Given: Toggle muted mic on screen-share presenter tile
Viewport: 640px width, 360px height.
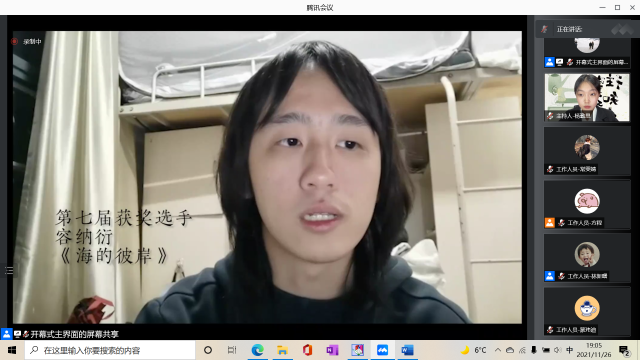Looking at the screenshot, I should coord(570,62).
